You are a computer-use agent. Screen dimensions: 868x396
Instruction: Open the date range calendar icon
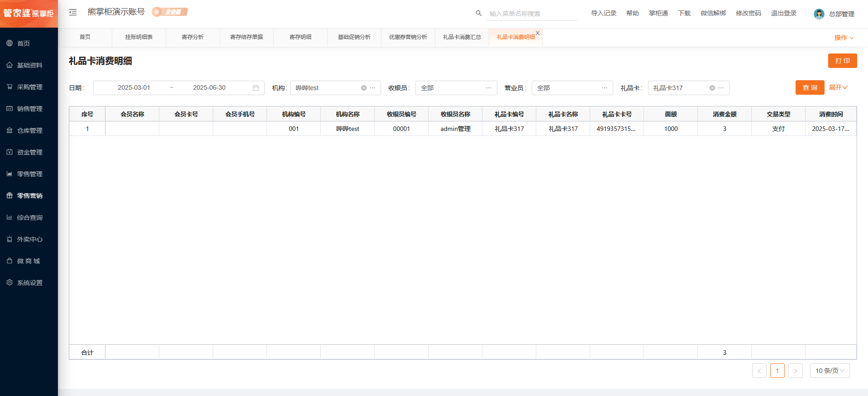(x=256, y=88)
